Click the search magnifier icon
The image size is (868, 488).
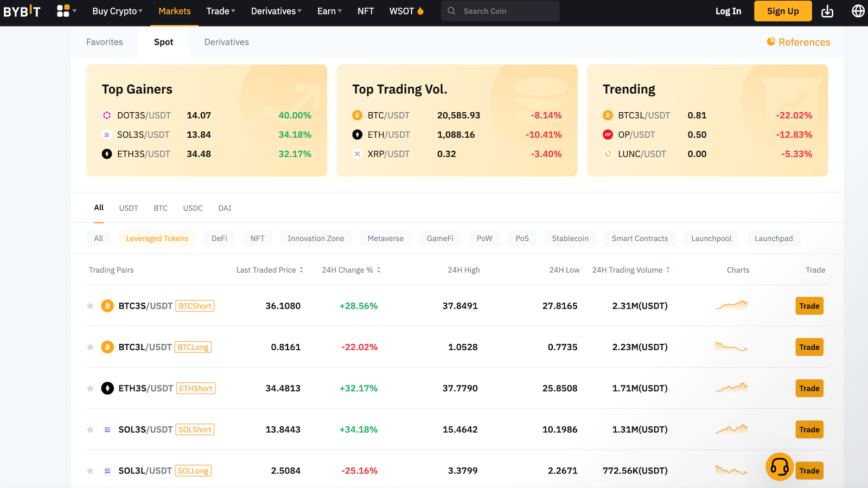(451, 11)
